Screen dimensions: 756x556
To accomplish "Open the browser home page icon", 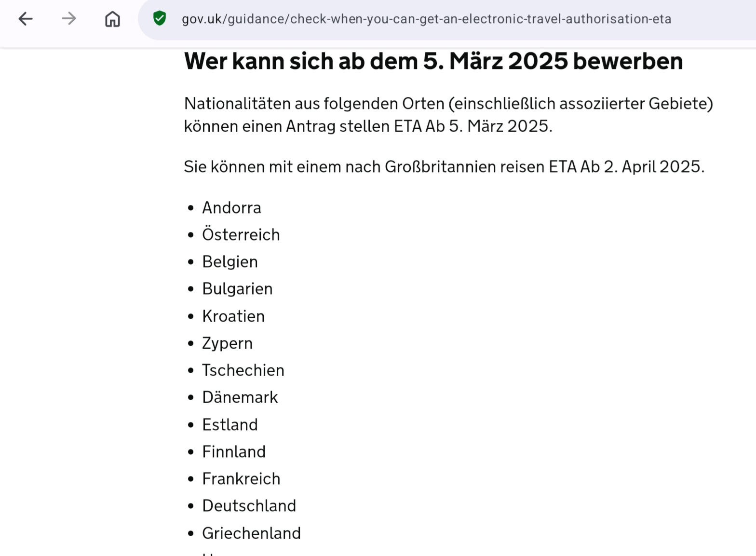I will pos(112,19).
